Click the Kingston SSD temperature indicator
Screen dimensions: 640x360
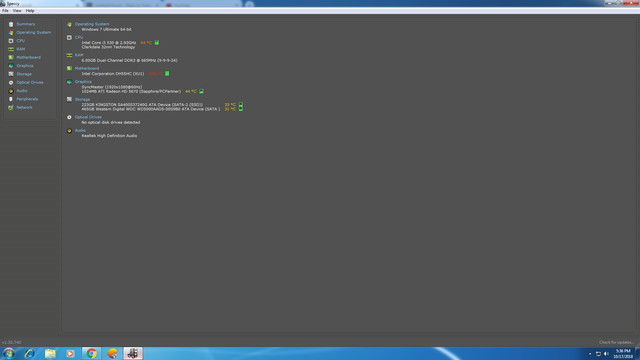point(240,104)
